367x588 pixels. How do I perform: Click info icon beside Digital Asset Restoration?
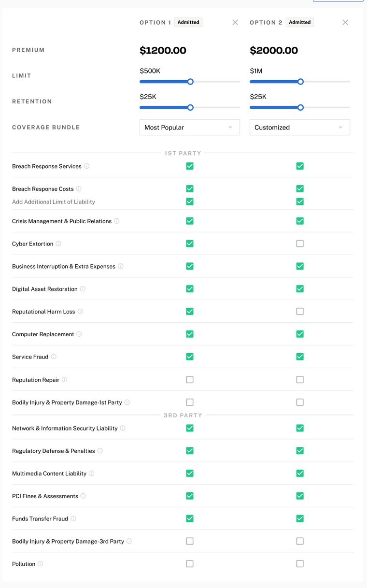tap(83, 289)
